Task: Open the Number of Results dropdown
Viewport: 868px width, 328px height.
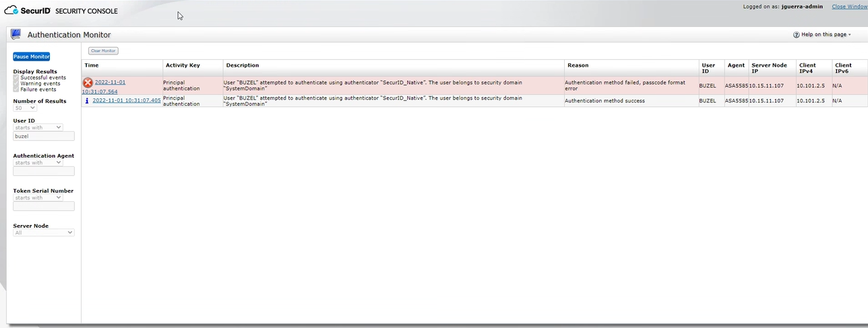Action: click(25, 108)
